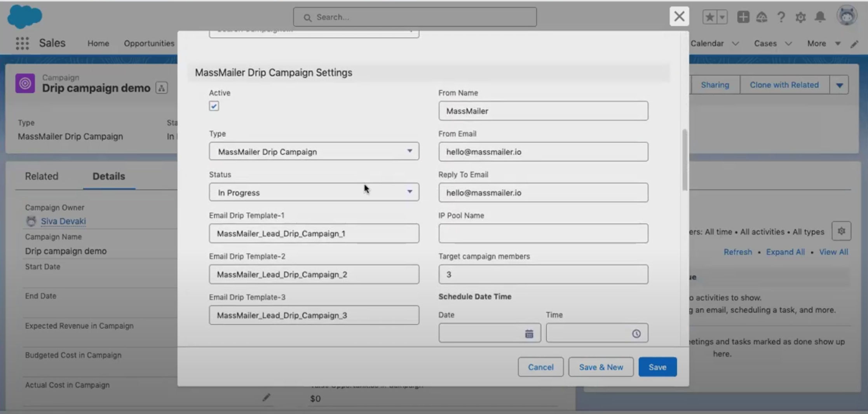
Task: Open the Opportunities tab
Action: tap(149, 43)
